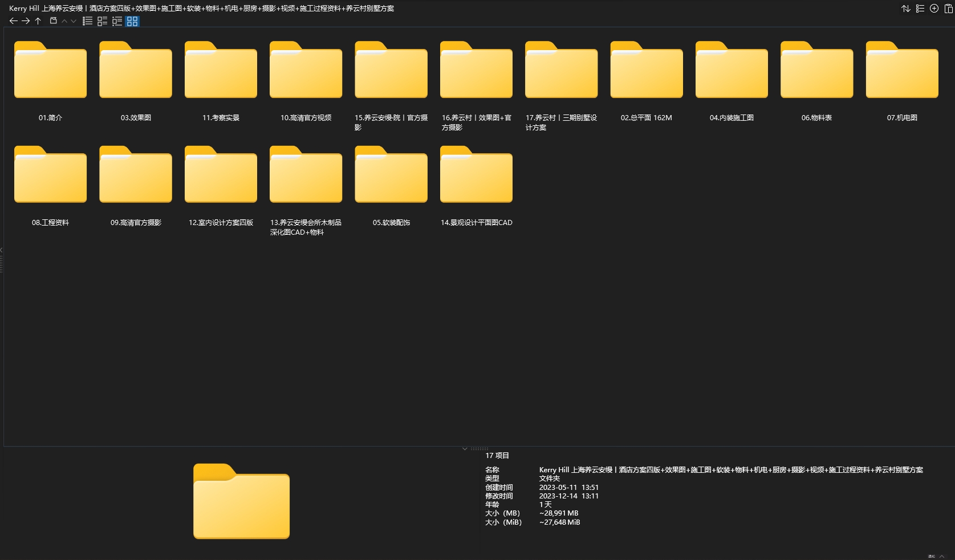Click the bottom-right status indicator icon
Screen dimensions: 955x560
tap(931, 556)
